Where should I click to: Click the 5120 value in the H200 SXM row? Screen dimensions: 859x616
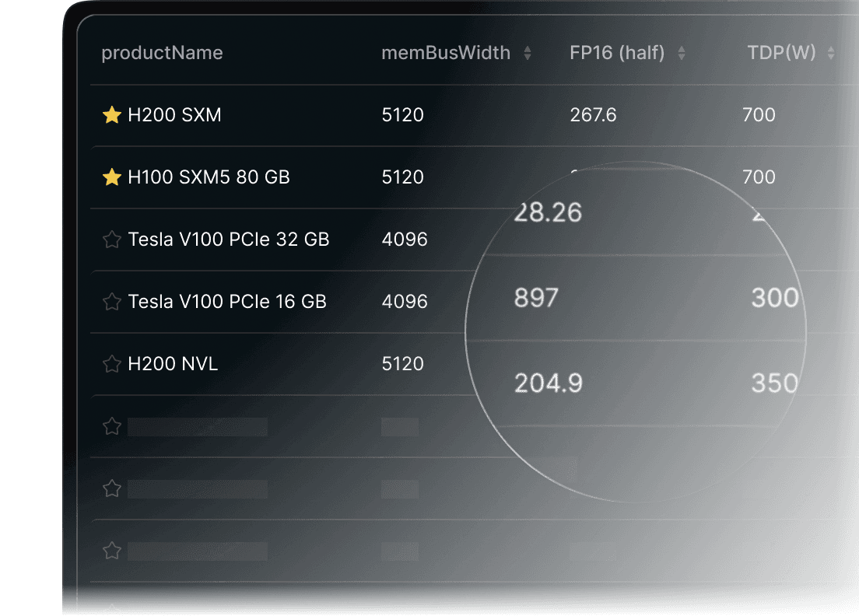click(402, 114)
